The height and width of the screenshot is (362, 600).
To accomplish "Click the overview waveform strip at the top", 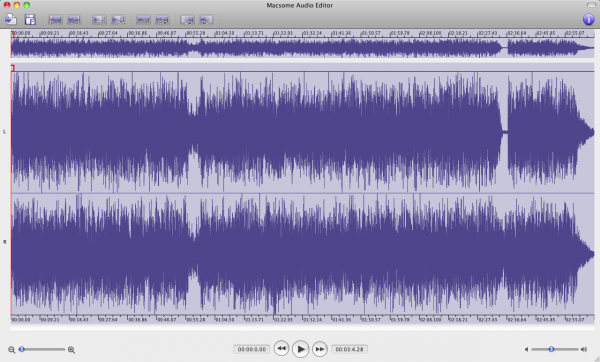I will pyautogui.click(x=302, y=48).
